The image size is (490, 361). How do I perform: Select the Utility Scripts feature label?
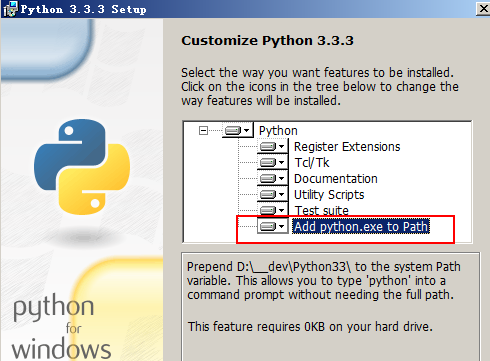[x=329, y=195]
